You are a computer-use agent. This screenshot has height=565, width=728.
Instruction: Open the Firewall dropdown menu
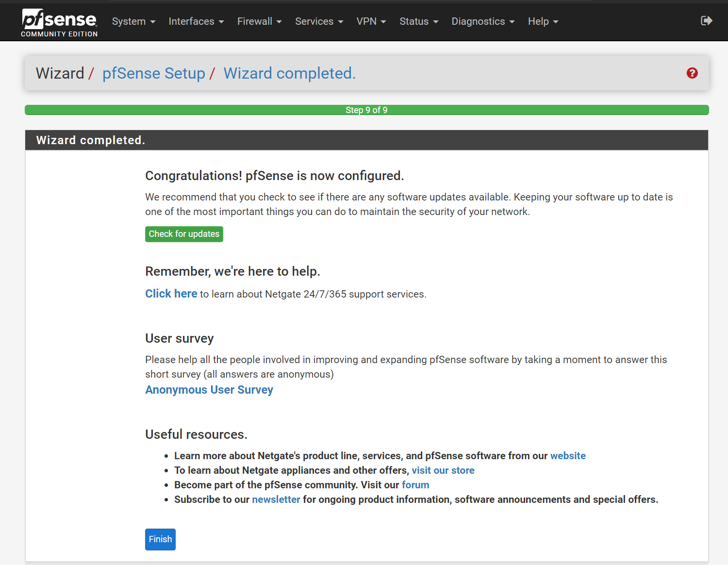click(x=259, y=21)
